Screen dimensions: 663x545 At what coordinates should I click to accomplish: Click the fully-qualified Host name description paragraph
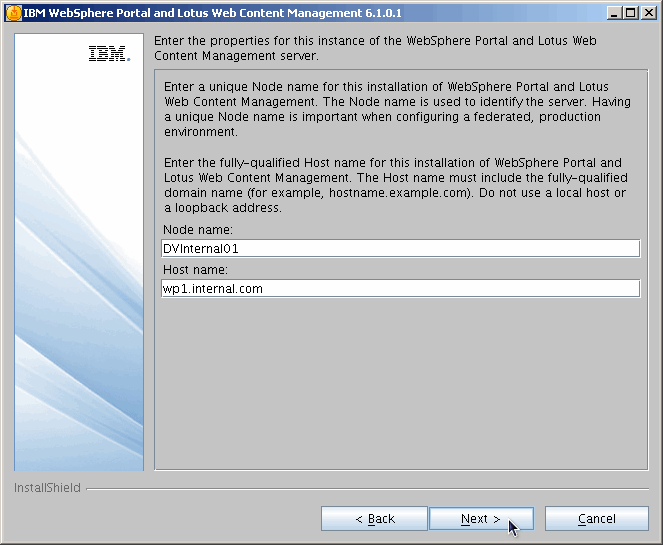pyautogui.click(x=392, y=185)
